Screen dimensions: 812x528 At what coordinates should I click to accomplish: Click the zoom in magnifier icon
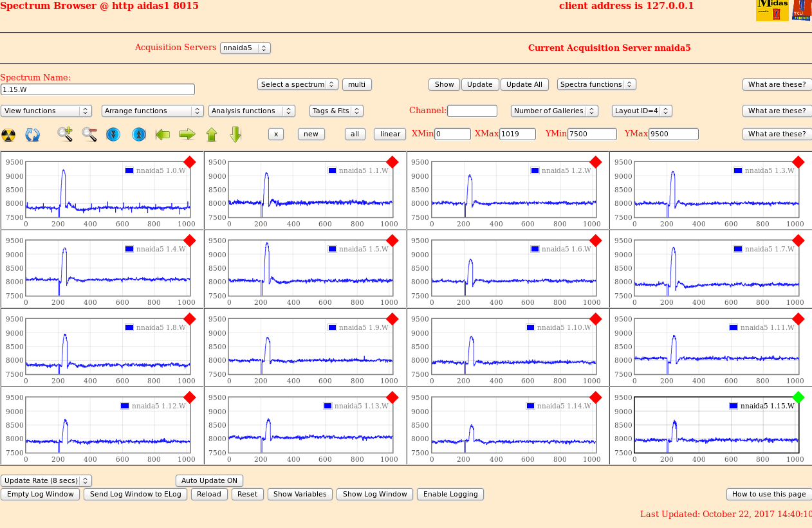(65, 134)
